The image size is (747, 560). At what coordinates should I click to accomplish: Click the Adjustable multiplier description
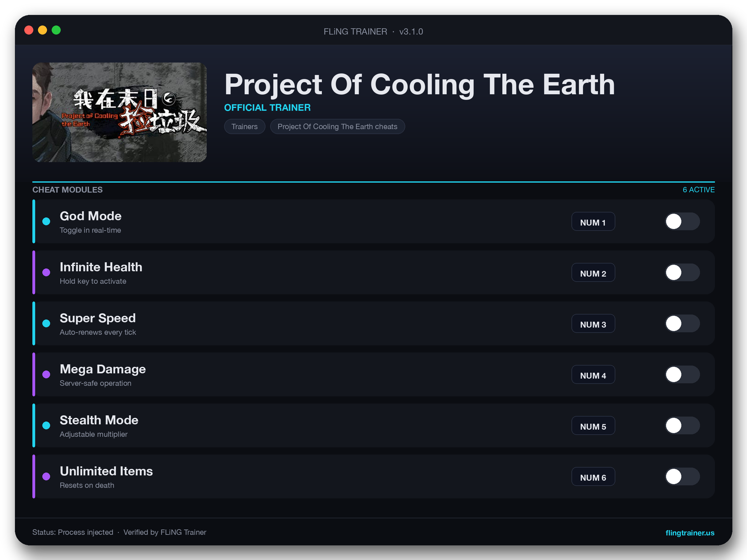(x=94, y=434)
